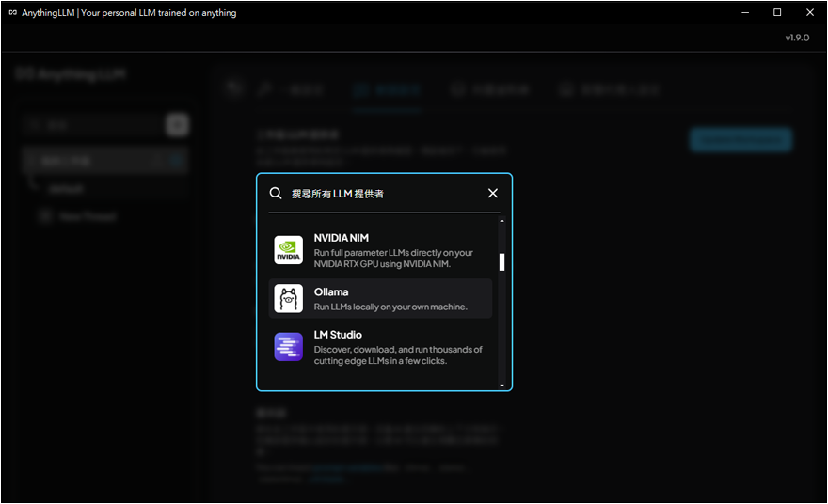828x504 pixels.
Task: Click the dimmed blue update workspace button
Action: tap(740, 140)
